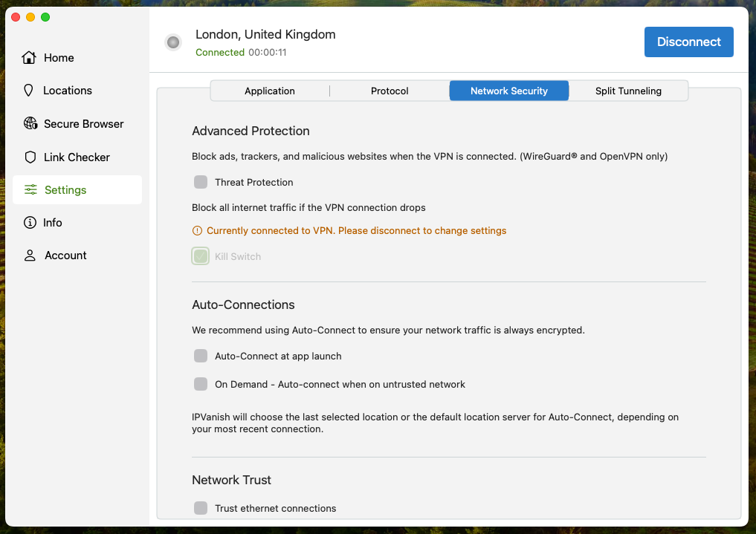The height and width of the screenshot is (534, 756).
Task: Enable the Threat Protection checkbox
Action: [201, 182]
